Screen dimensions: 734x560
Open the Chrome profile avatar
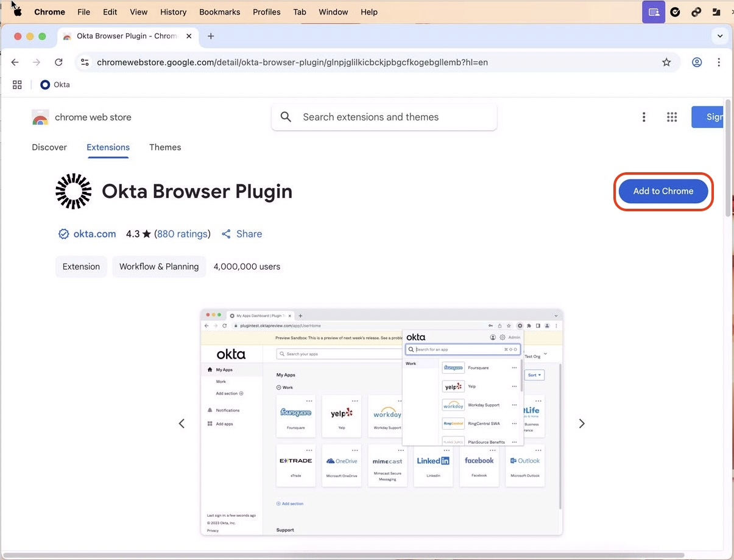click(697, 62)
